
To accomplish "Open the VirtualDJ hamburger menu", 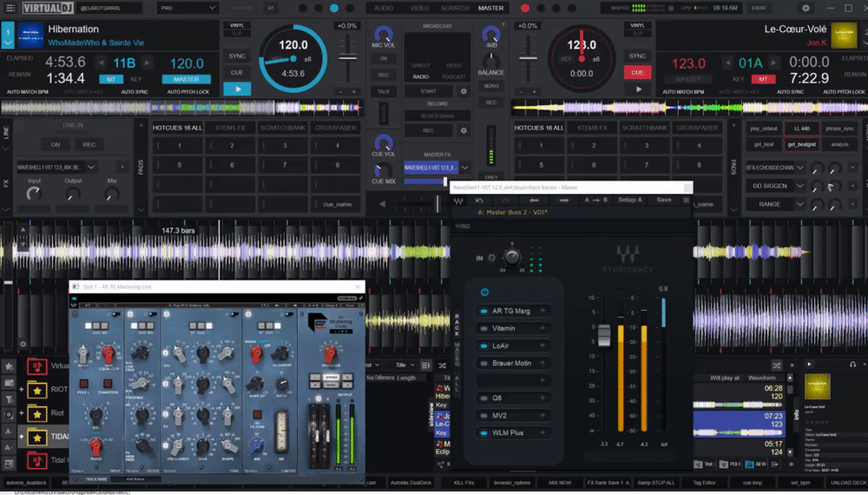I will pos(10,8).
